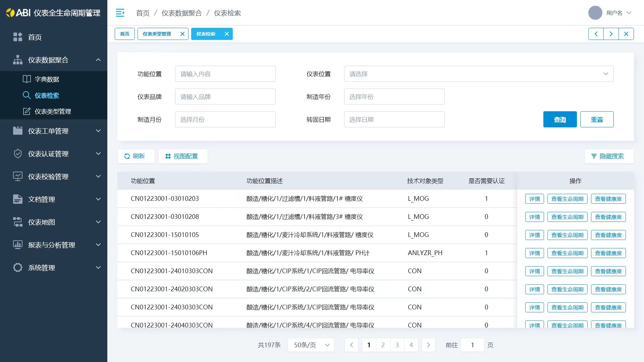Viewport: 644px width, 362px height.
Task: Go to previous page arrow in pagination
Action: (x=352, y=345)
